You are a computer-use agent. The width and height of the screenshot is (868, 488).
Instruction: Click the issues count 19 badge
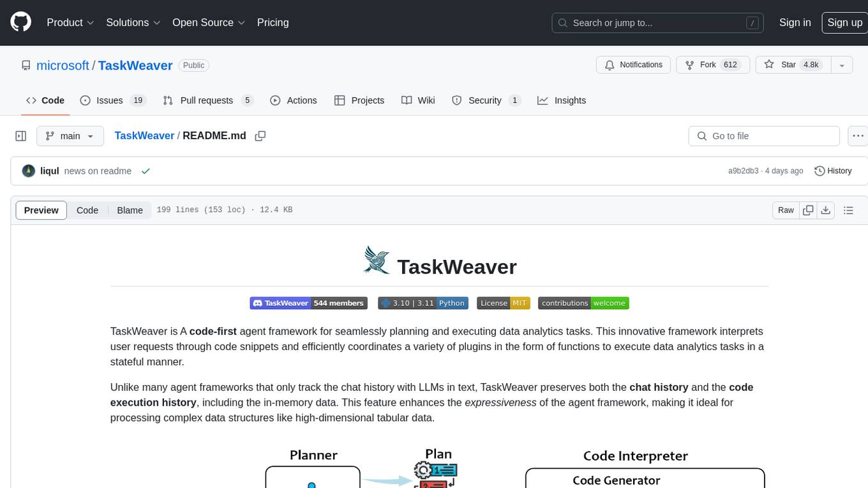tap(137, 100)
